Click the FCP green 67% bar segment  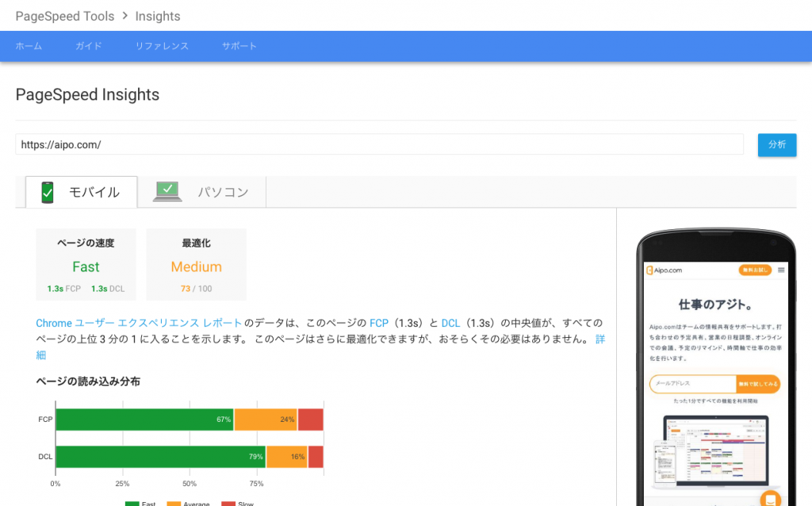[x=144, y=420]
